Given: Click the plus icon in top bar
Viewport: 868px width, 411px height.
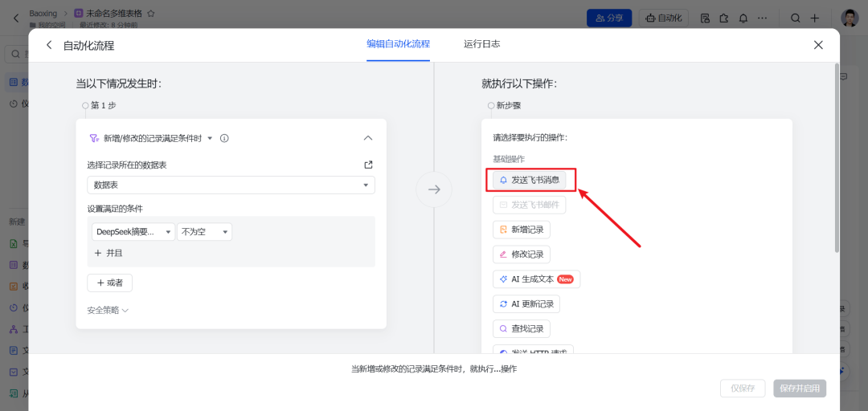Looking at the screenshot, I should 815,18.
